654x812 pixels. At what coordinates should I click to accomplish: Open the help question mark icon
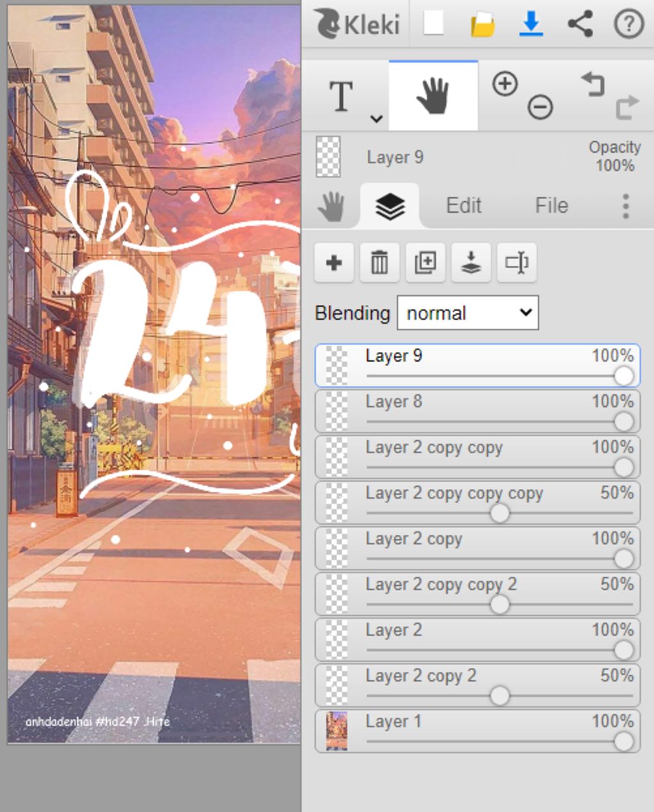point(628,24)
